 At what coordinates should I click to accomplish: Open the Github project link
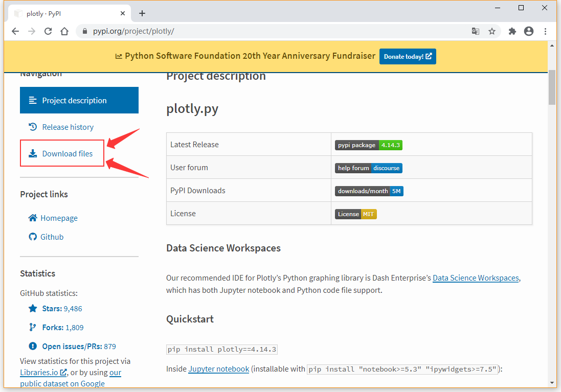click(x=52, y=237)
